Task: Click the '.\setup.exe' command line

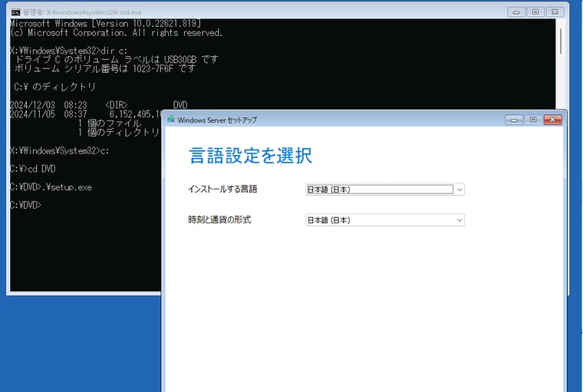Action: pyautogui.click(x=51, y=187)
